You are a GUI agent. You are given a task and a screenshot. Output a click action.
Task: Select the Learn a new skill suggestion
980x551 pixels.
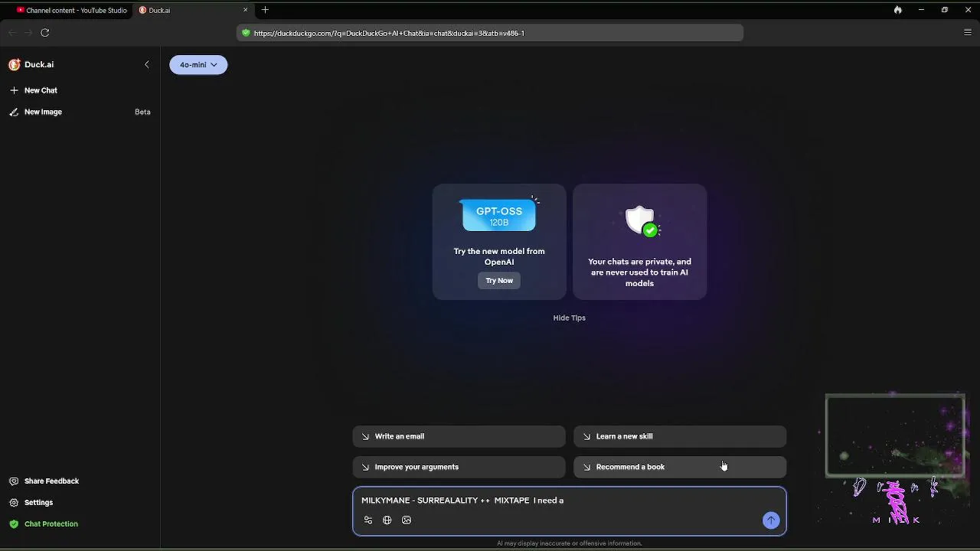coord(680,436)
